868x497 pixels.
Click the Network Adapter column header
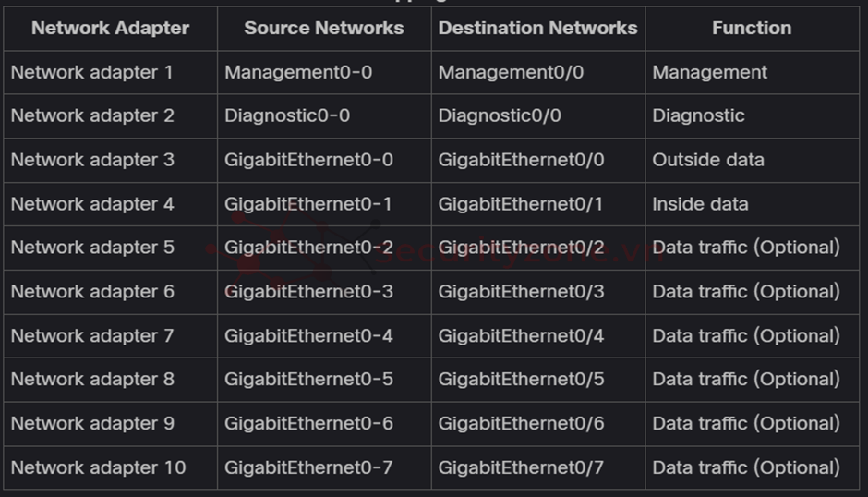tap(110, 28)
